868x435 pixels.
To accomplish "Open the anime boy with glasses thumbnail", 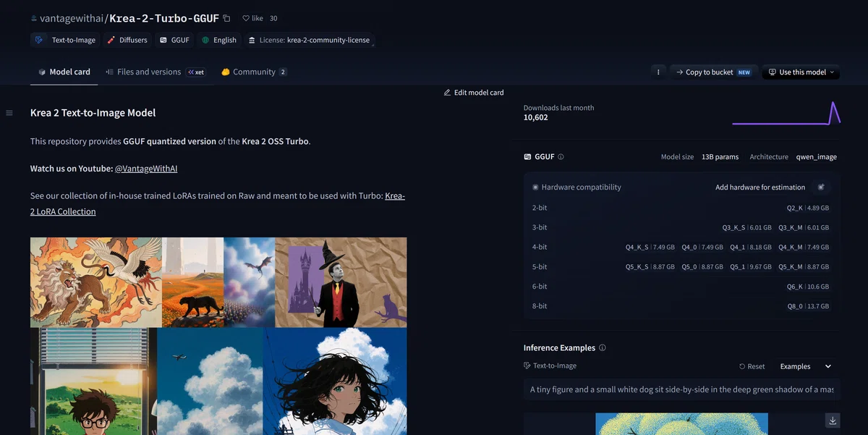I will (93, 381).
